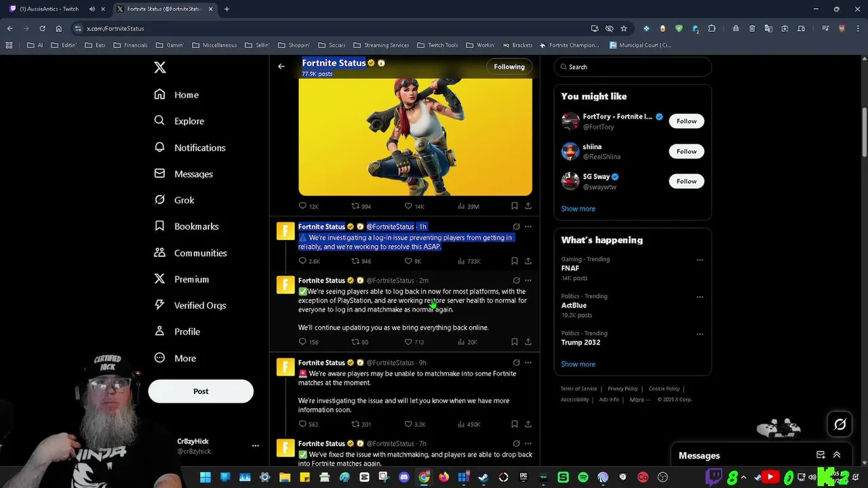Like the log-in issue post
The height and width of the screenshot is (488, 868).
[408, 261]
